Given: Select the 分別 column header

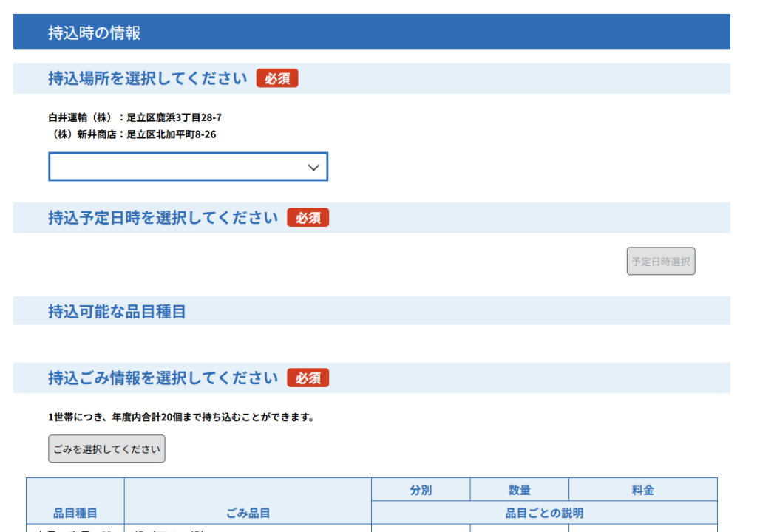Looking at the screenshot, I should (421, 490).
